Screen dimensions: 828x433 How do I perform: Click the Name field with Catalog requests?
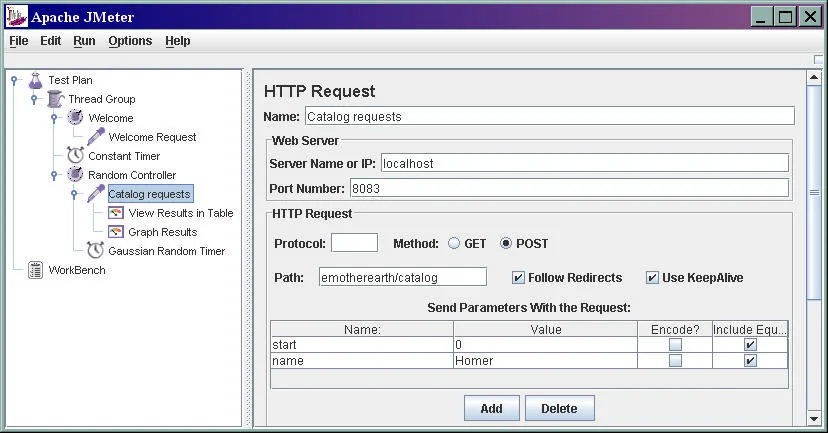550,116
